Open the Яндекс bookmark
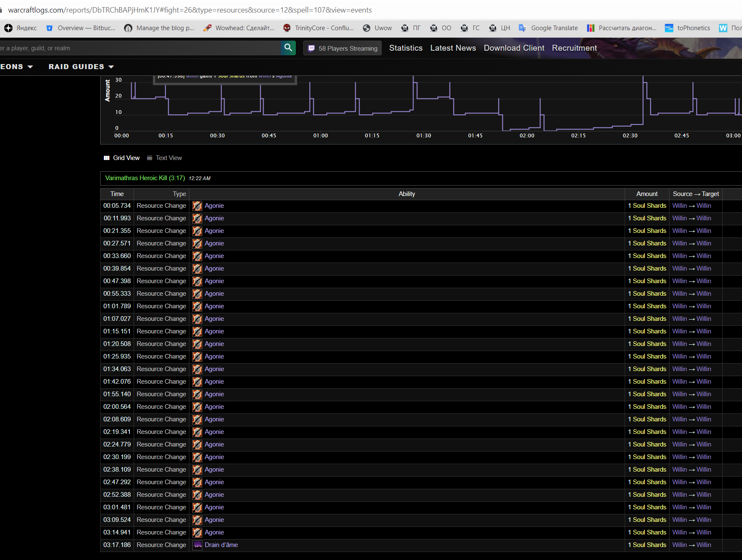 click(x=21, y=28)
